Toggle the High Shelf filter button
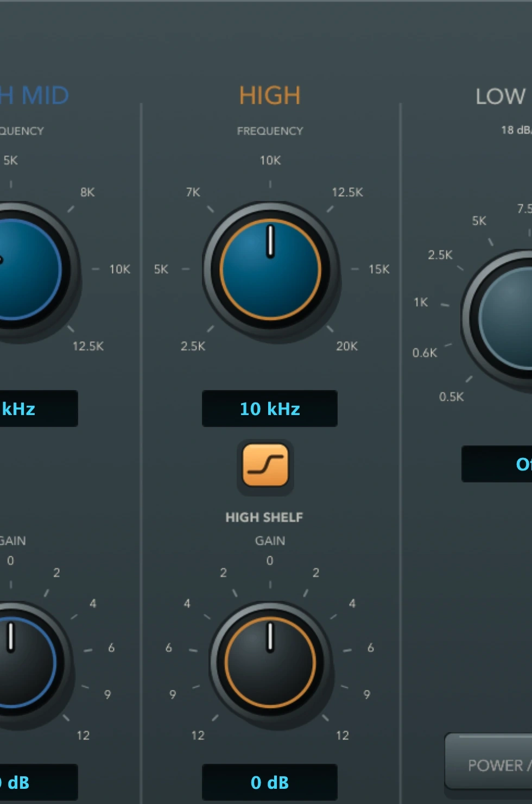This screenshot has width=532, height=804. click(265, 466)
